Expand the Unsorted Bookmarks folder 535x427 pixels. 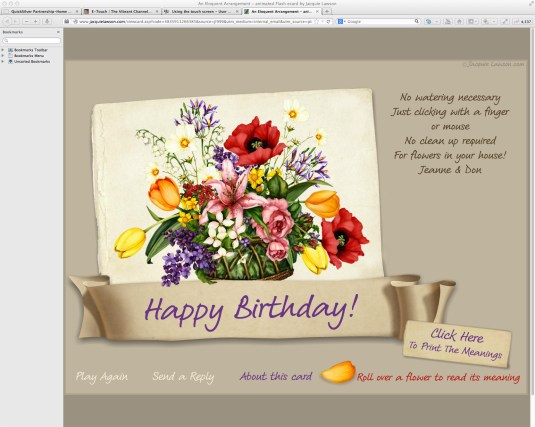click(x=3, y=61)
